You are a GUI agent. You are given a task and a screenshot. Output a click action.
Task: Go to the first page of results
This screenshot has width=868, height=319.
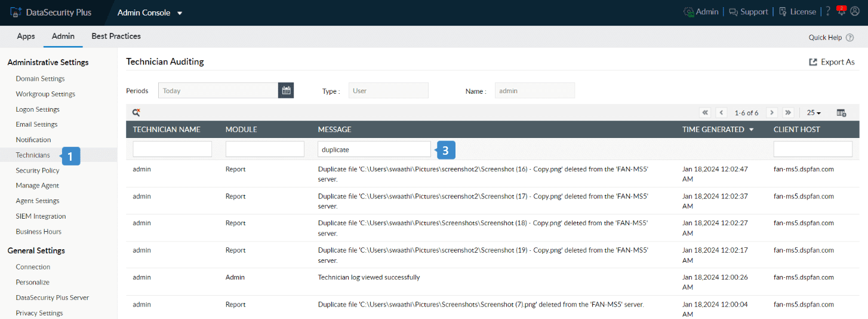pyautogui.click(x=705, y=112)
